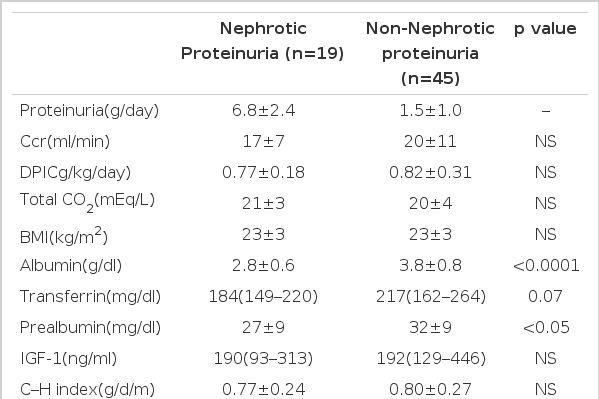Click the p value column header
The width and height of the screenshot is (599, 399).
point(545,29)
